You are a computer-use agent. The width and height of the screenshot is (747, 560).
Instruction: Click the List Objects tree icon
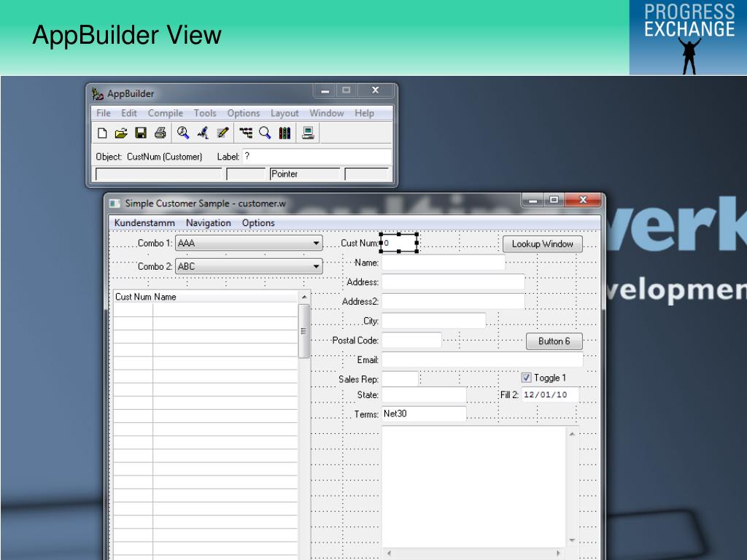[x=246, y=133]
